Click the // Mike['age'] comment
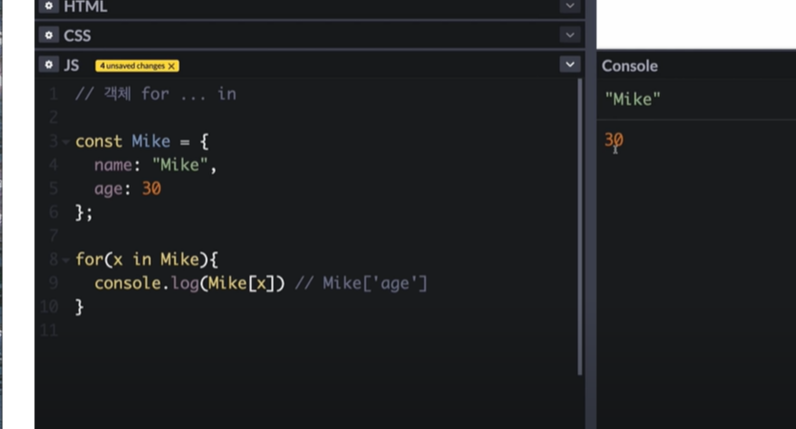796x429 pixels. [361, 283]
